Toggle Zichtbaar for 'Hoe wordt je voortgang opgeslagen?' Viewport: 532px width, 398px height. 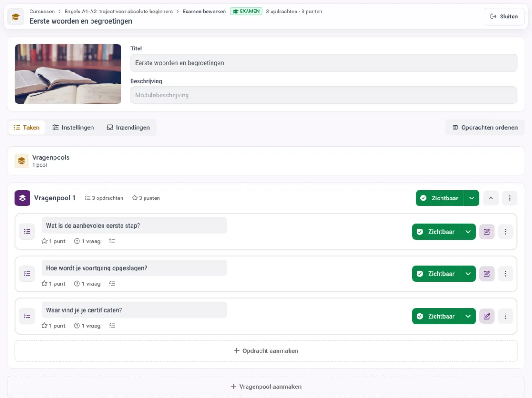click(436, 274)
